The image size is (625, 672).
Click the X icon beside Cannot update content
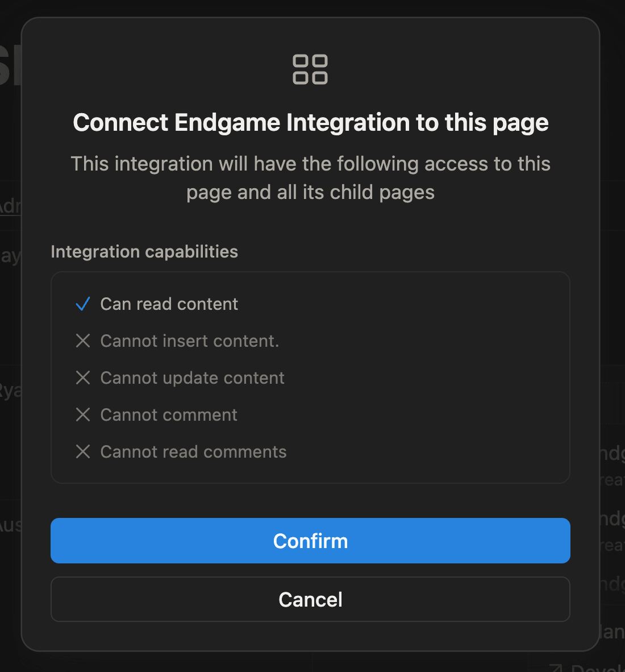tap(83, 378)
